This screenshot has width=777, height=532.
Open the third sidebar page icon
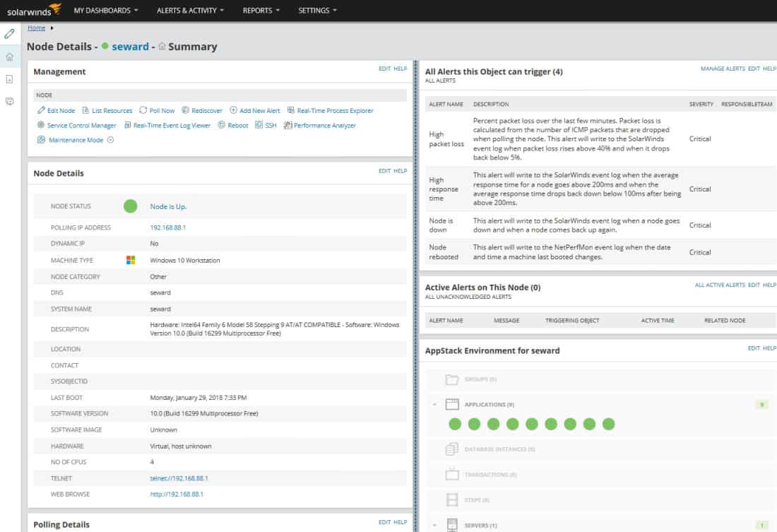click(x=9, y=79)
